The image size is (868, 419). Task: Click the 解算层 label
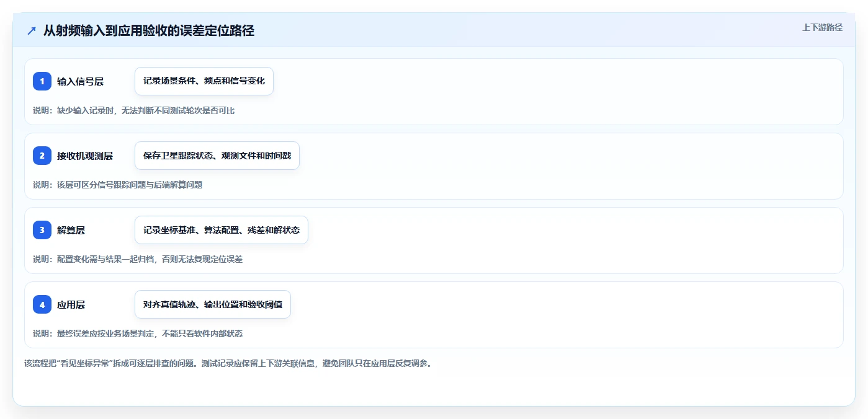tap(71, 230)
